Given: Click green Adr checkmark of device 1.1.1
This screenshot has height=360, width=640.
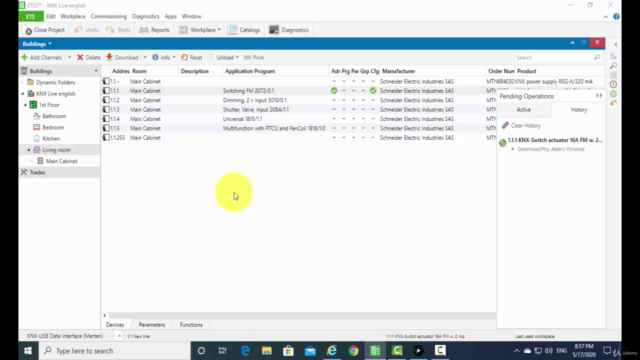Looking at the screenshot, I should 334,91.
